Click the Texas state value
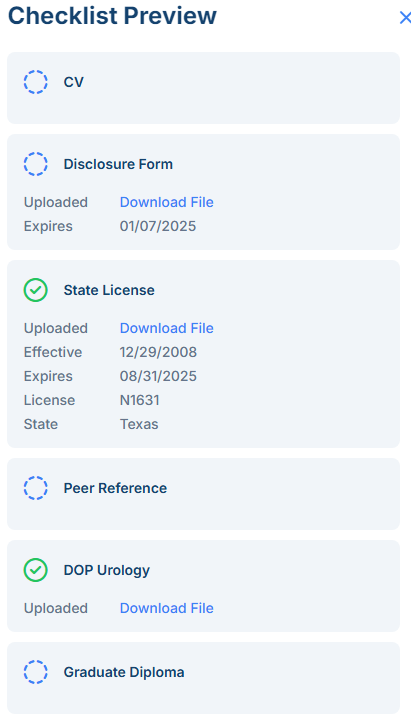This screenshot has width=411, height=715. coord(139,424)
